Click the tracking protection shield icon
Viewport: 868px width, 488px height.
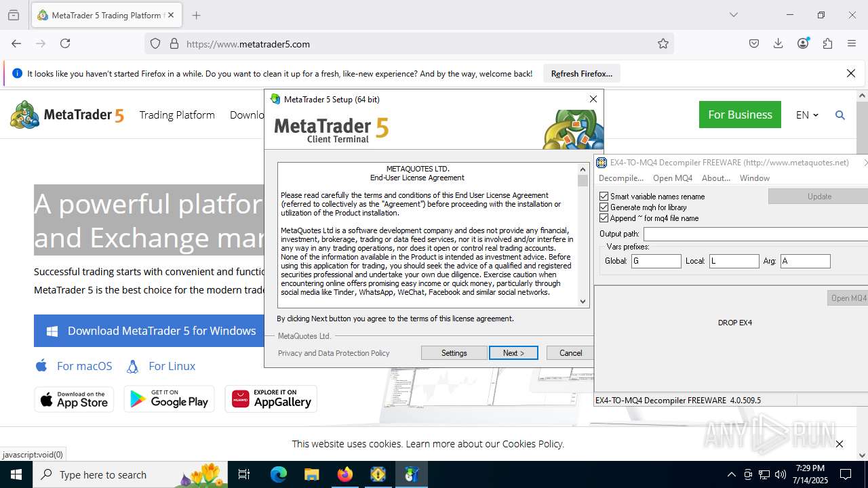155,43
